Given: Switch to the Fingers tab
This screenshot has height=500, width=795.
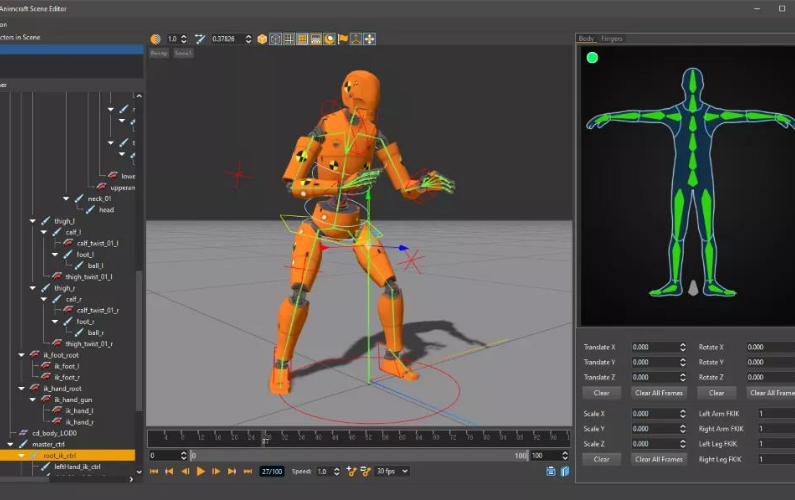Looking at the screenshot, I should [611, 39].
